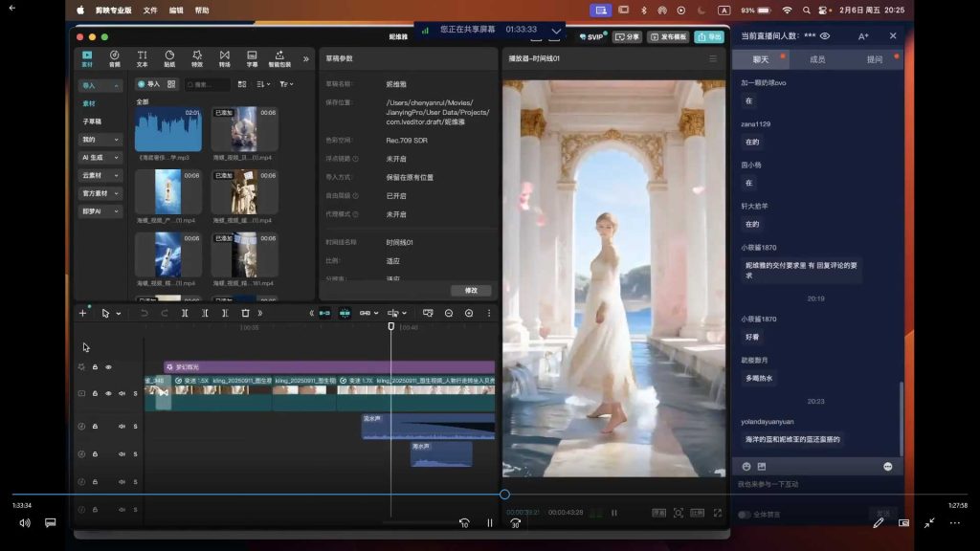980x551 pixels.
Task: Expand the 云素材 sidebar section
Action: coord(100,176)
